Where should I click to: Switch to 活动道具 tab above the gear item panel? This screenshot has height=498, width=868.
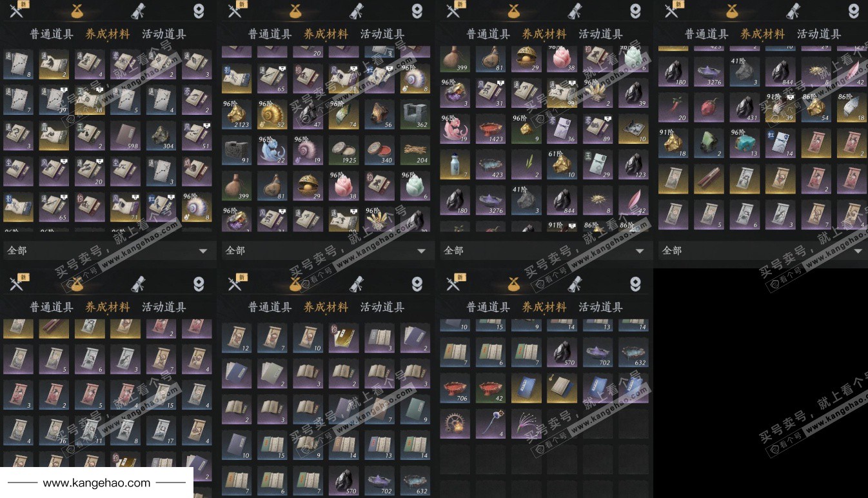pyautogui.click(x=600, y=307)
